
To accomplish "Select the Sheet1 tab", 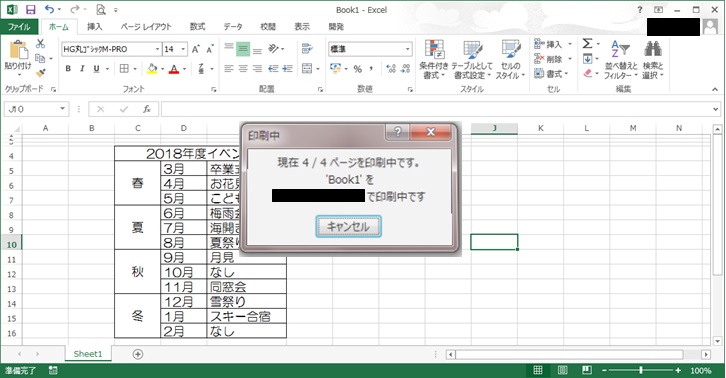I will coord(88,354).
